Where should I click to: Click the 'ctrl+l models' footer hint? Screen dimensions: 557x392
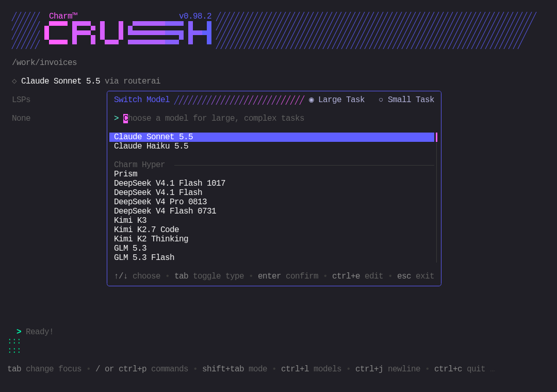tap(311, 369)
